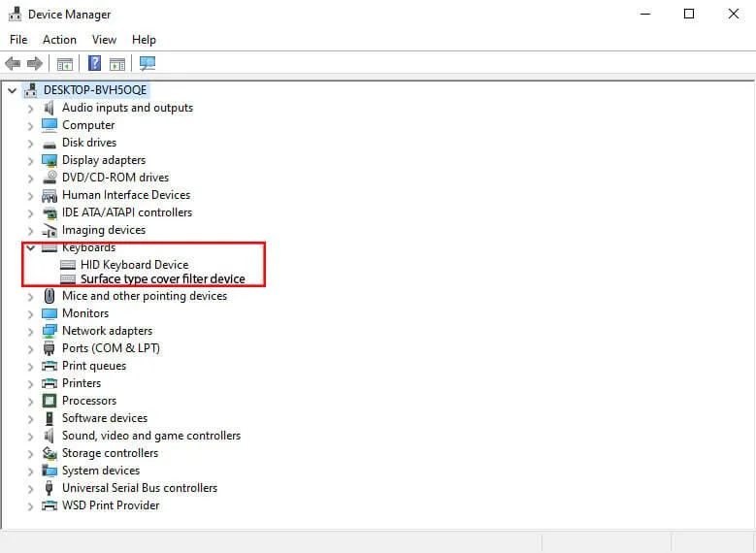Select the 'Print queues' label

coord(94,366)
